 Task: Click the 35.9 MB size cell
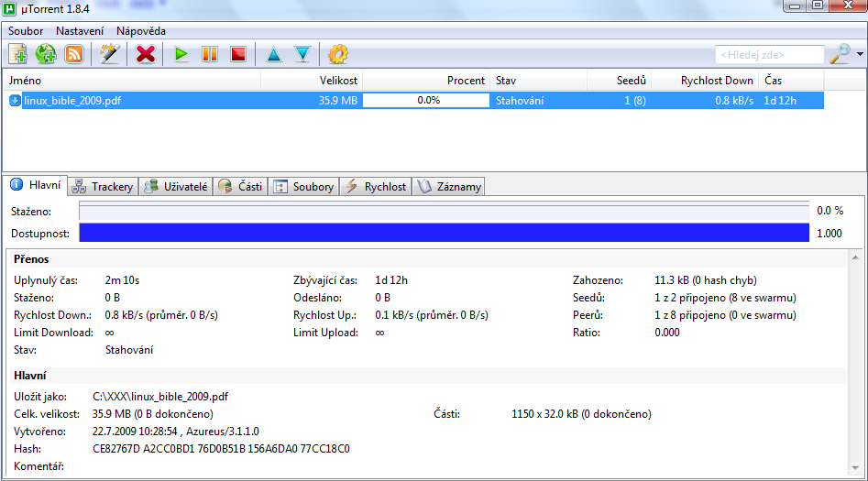(337, 101)
